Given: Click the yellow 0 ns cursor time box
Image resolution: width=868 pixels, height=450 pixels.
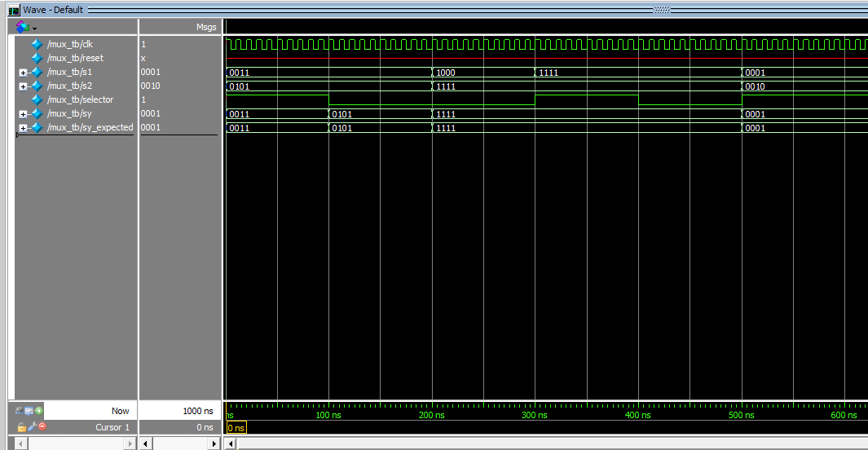Looking at the screenshot, I should click(236, 428).
